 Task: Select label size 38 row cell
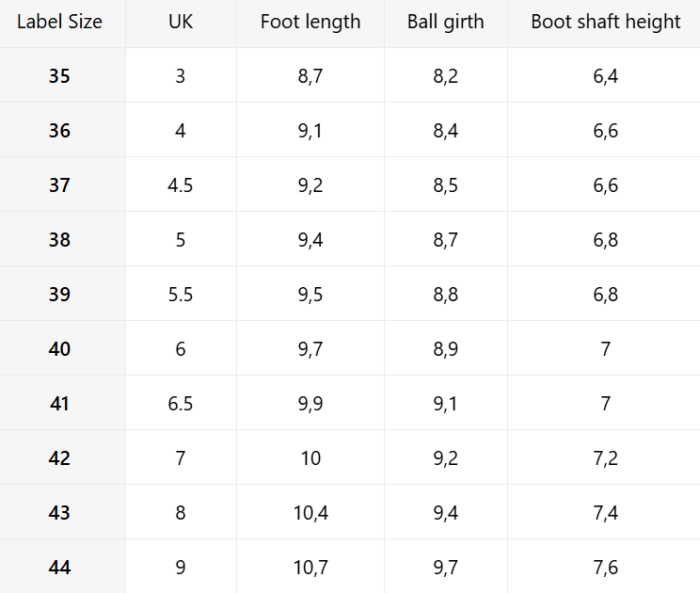pos(59,240)
